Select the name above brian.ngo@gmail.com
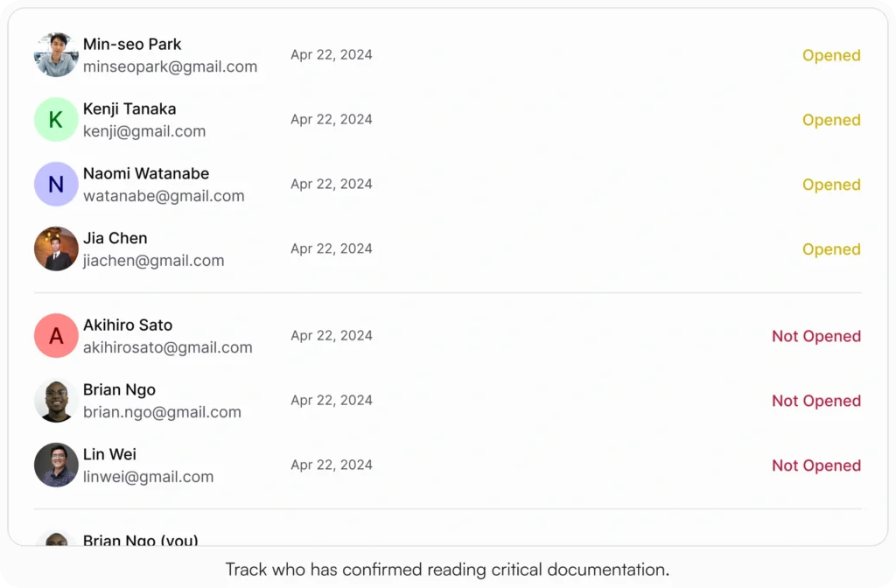The width and height of the screenshot is (896, 588). click(x=119, y=389)
